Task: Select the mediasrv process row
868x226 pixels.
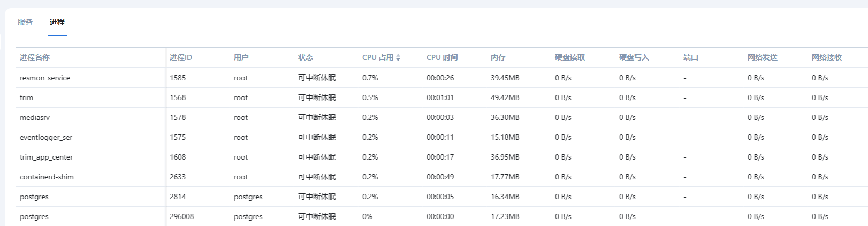Action: pyautogui.click(x=35, y=118)
